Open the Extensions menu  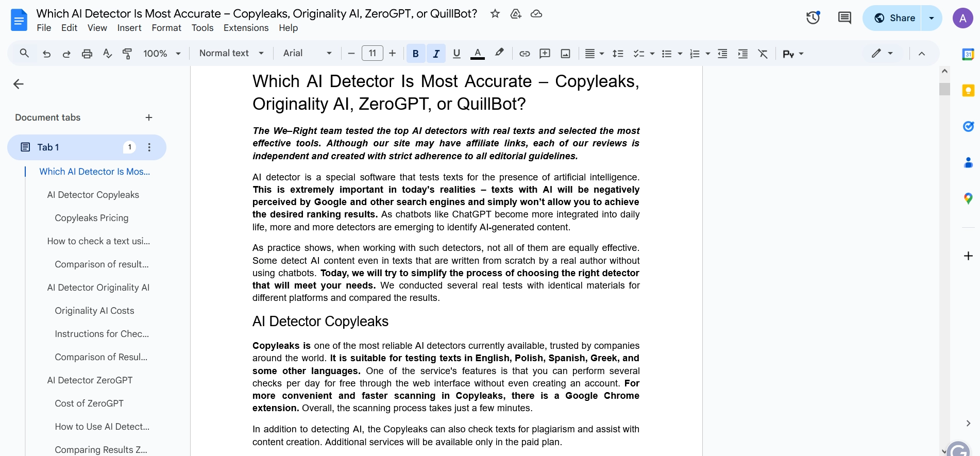(x=246, y=28)
